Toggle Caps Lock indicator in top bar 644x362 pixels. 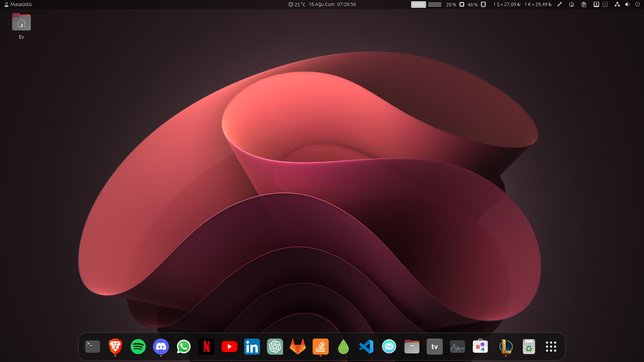click(605, 4)
